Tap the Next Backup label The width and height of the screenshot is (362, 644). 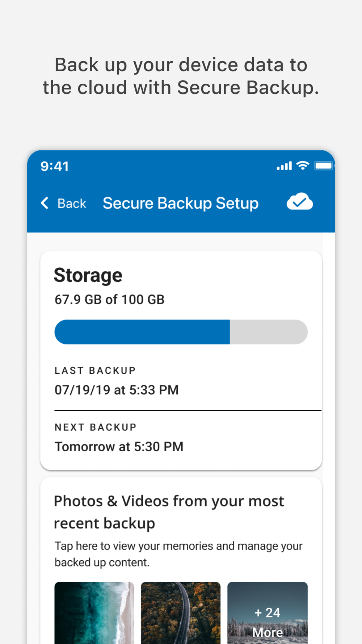click(96, 427)
